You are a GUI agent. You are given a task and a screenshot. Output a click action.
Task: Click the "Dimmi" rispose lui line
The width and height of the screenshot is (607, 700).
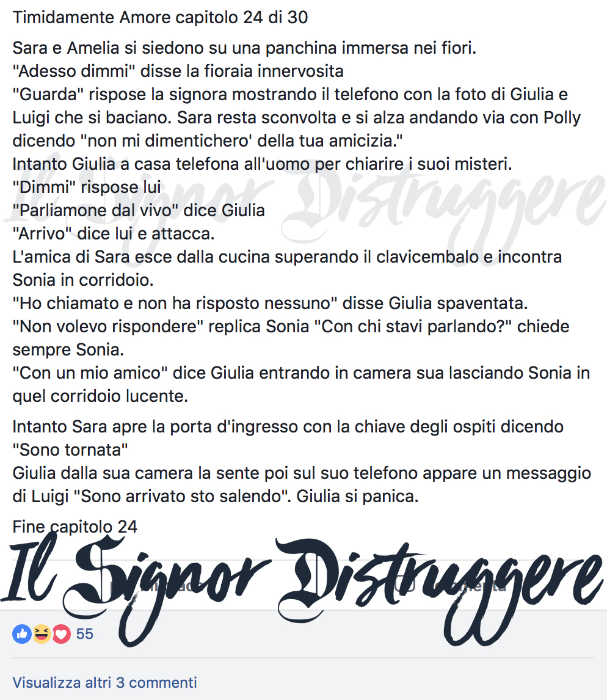[x=87, y=187]
